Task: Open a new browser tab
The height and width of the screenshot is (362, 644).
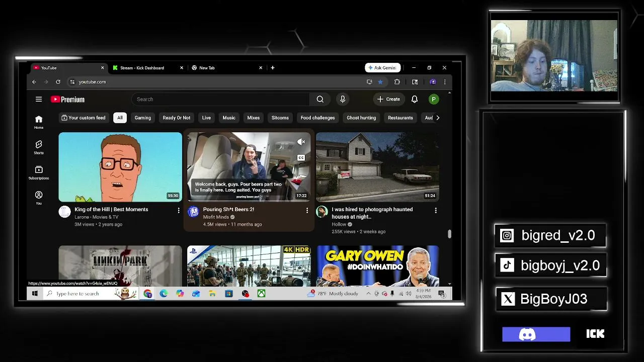Action: pyautogui.click(x=273, y=68)
